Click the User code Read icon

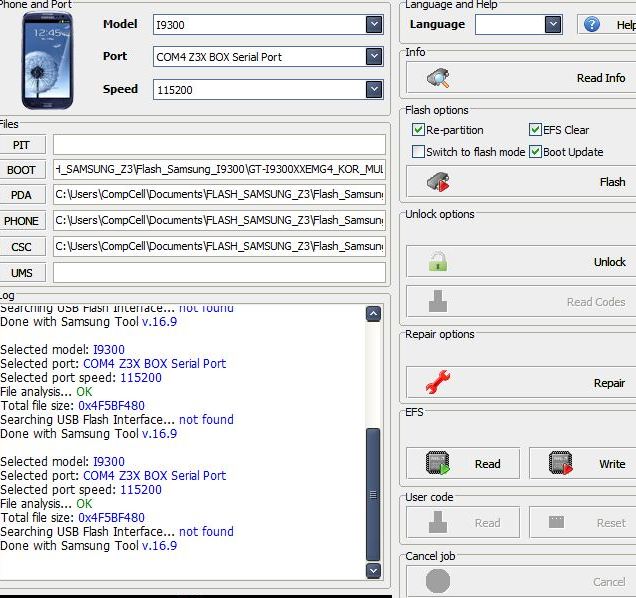click(438, 522)
